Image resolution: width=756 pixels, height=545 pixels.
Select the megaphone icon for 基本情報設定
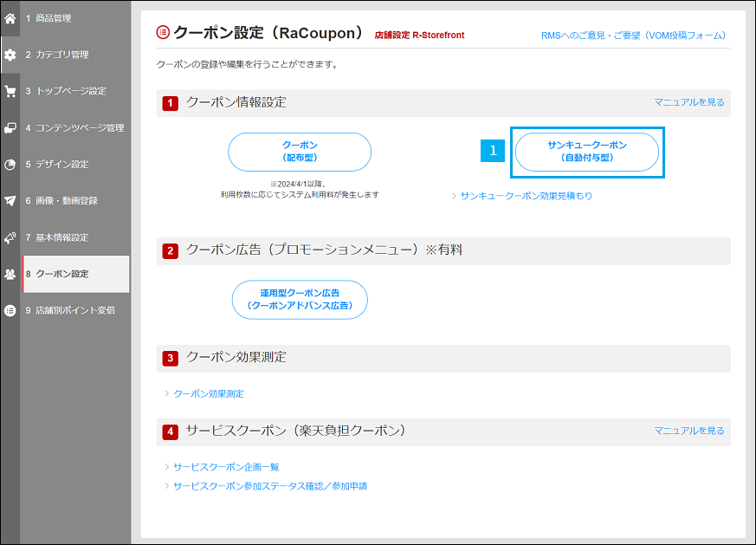tap(11, 236)
